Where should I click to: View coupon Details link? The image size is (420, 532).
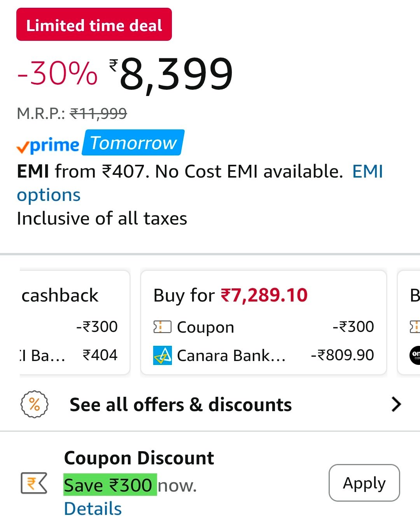point(93,509)
